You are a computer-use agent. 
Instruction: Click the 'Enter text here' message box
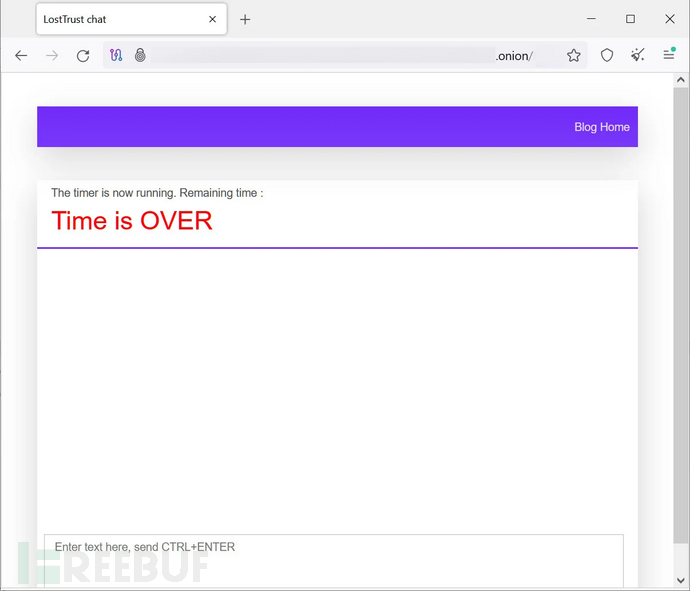pyautogui.click(x=333, y=560)
